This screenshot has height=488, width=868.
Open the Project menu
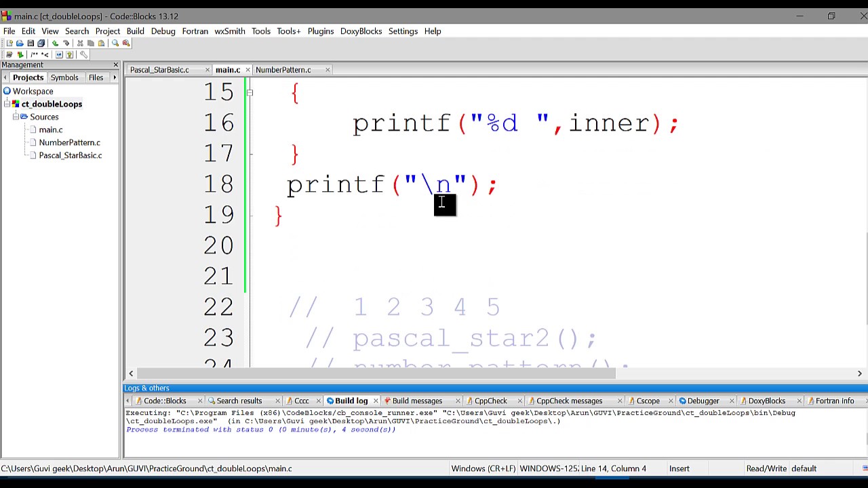(108, 31)
